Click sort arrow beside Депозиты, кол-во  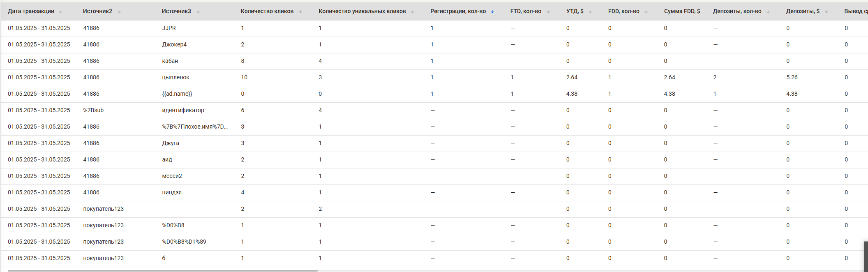[x=768, y=12]
